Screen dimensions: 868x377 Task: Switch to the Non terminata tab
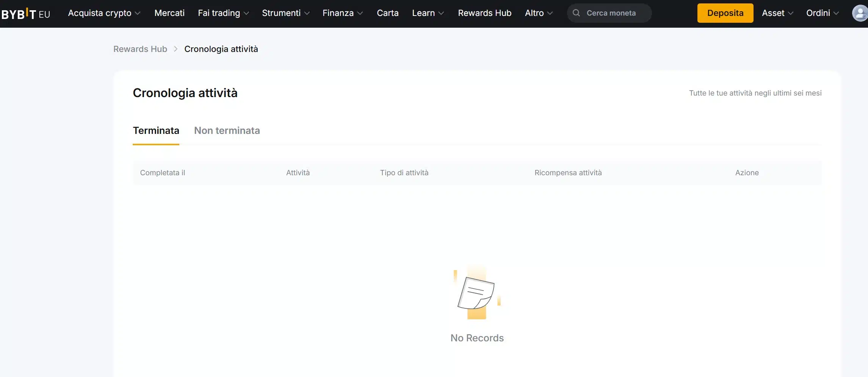(227, 130)
